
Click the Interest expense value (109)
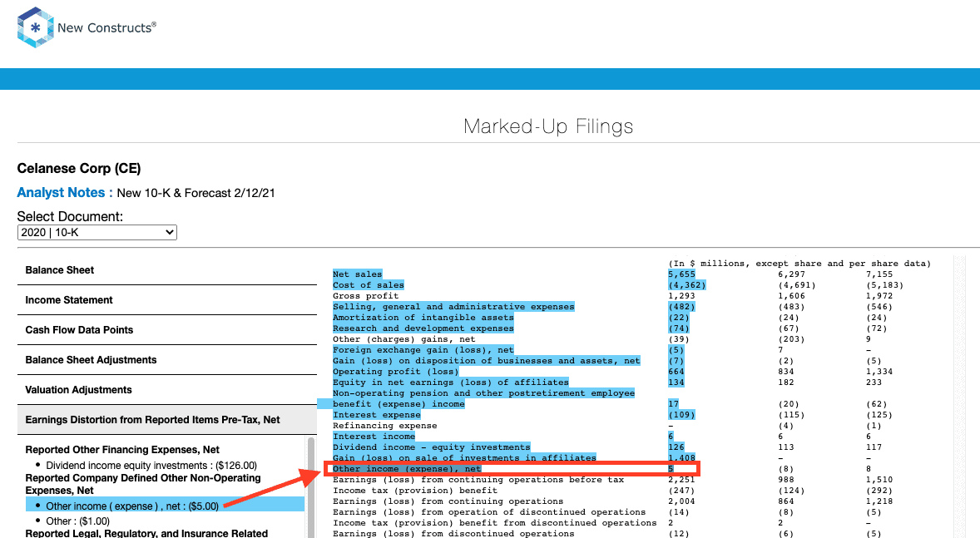point(681,415)
